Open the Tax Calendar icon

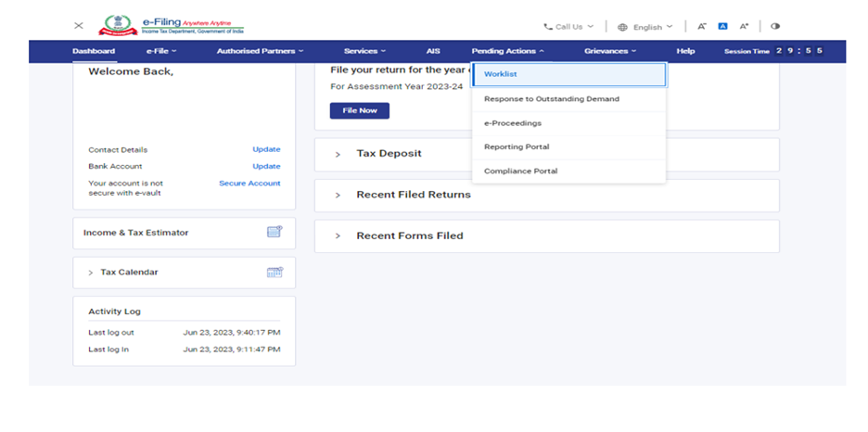click(x=274, y=273)
